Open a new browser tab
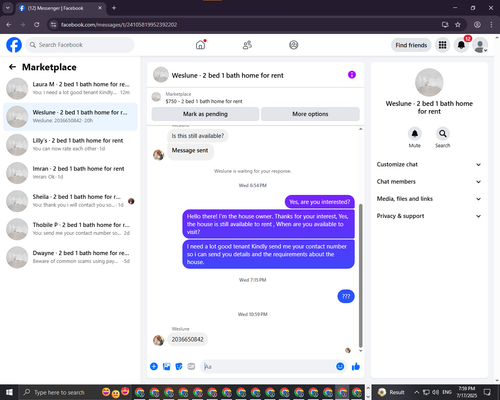The height and width of the screenshot is (400, 500). point(114,8)
